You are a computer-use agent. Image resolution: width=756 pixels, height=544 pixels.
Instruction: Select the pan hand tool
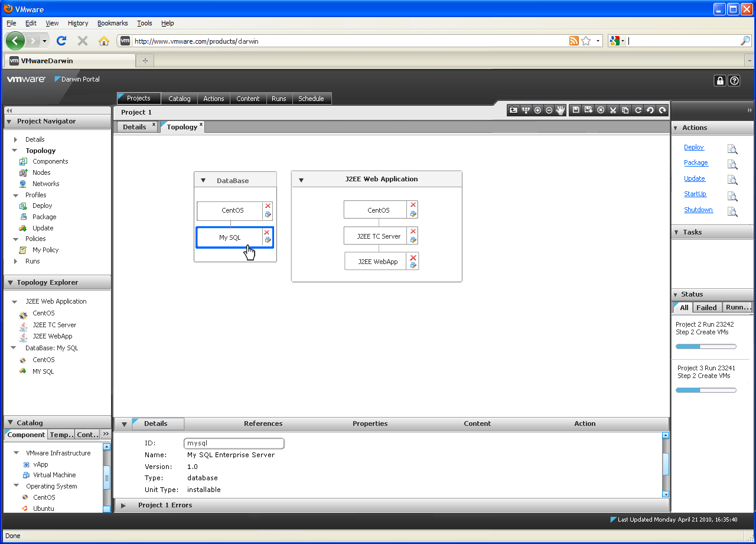coord(561,110)
